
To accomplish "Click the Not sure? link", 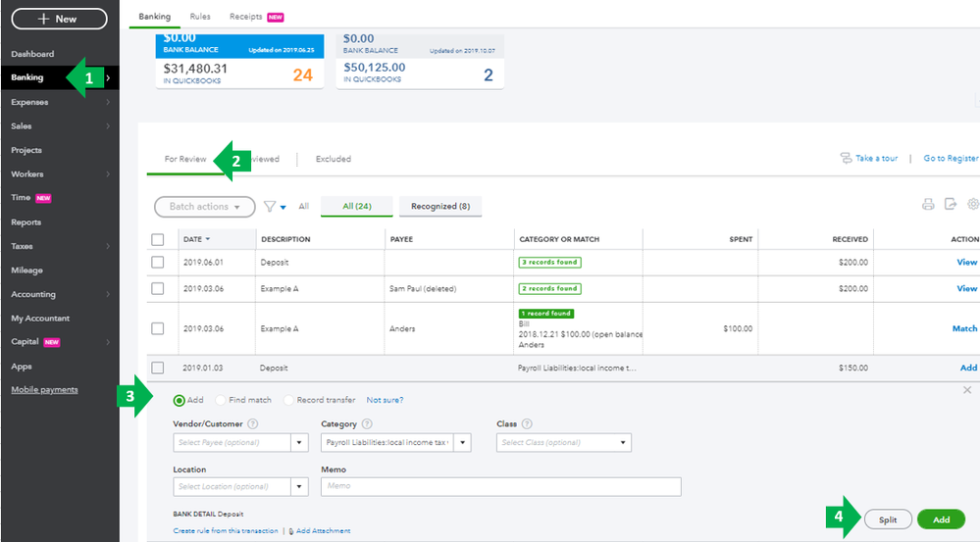I will pyautogui.click(x=385, y=400).
